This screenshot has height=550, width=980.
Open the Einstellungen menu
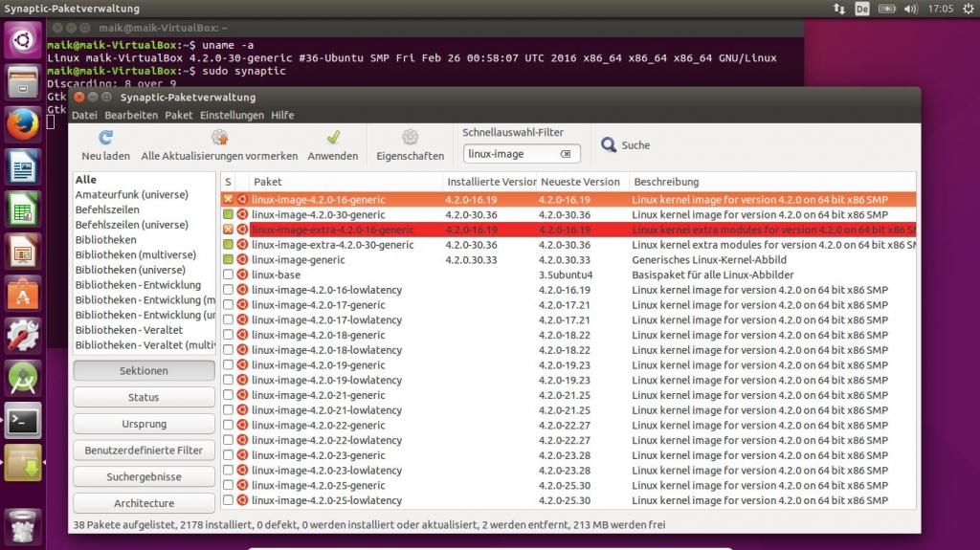pyautogui.click(x=232, y=115)
